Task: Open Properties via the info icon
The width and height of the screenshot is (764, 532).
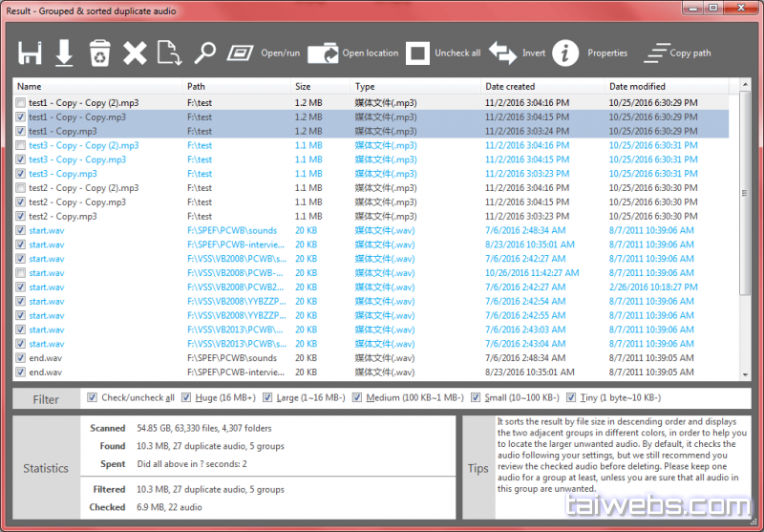Action: point(565,53)
